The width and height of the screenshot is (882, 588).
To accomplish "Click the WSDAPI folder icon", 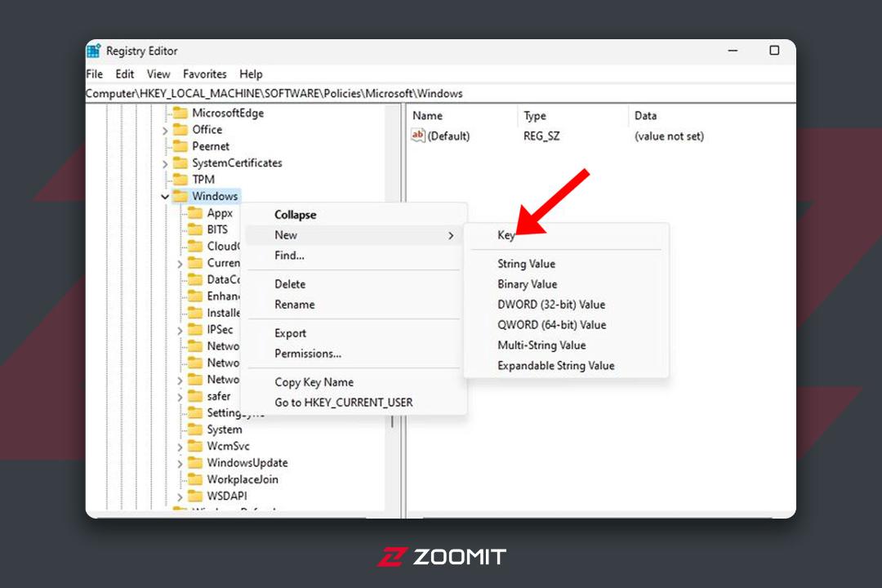I will pyautogui.click(x=194, y=496).
